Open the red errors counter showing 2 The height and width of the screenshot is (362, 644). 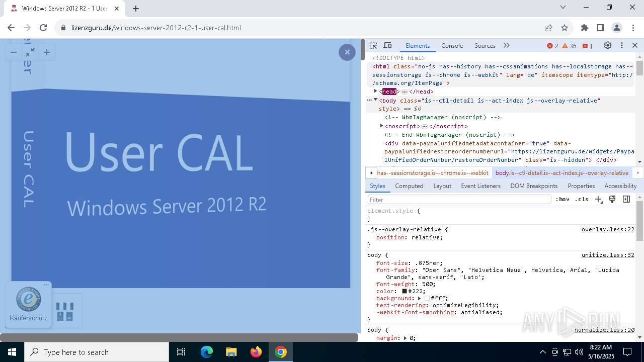[x=552, y=46]
